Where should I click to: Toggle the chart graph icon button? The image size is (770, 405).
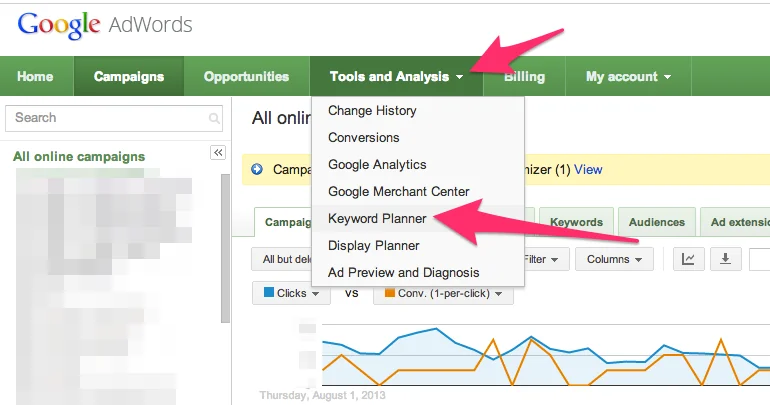pos(688,259)
